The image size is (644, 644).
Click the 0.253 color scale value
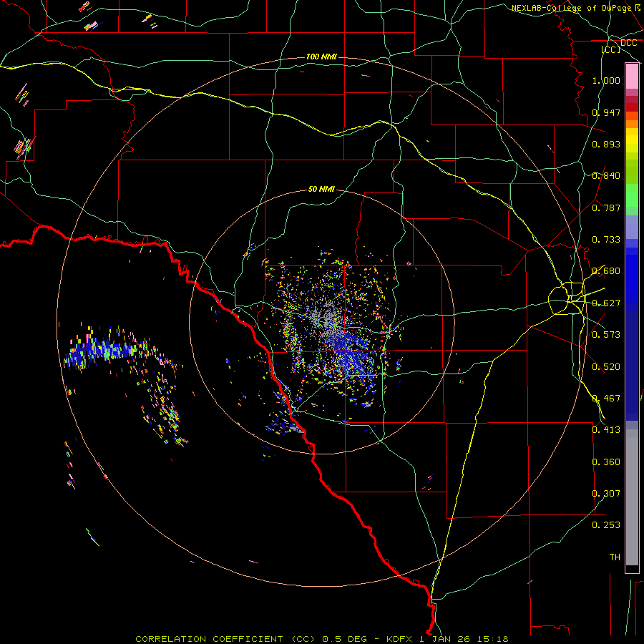pyautogui.click(x=606, y=525)
